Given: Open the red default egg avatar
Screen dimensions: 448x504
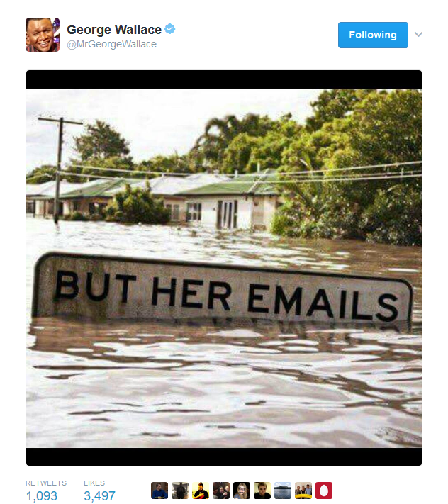Looking at the screenshot, I should 324,491.
